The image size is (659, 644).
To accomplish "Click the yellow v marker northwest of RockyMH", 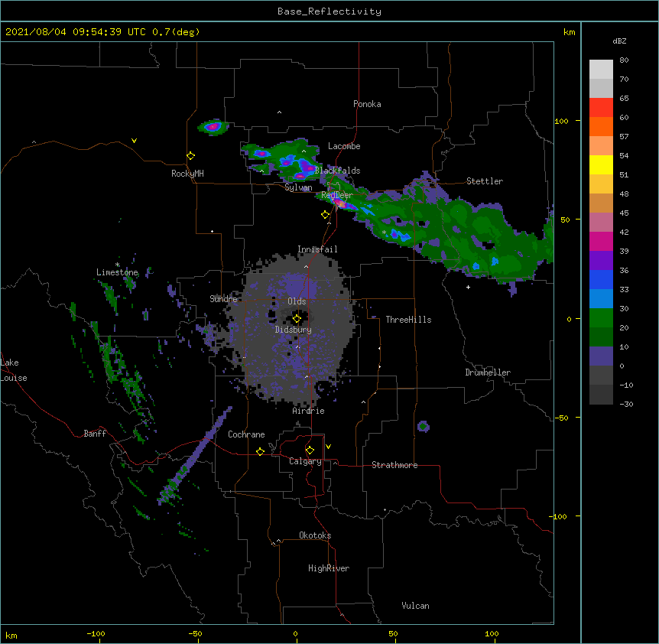I will pyautogui.click(x=134, y=141).
